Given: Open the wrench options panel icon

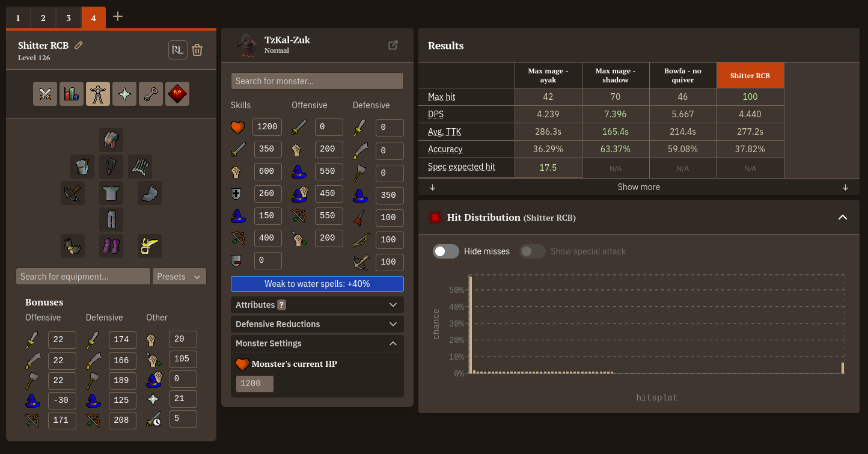Looking at the screenshot, I should pyautogui.click(x=151, y=94).
